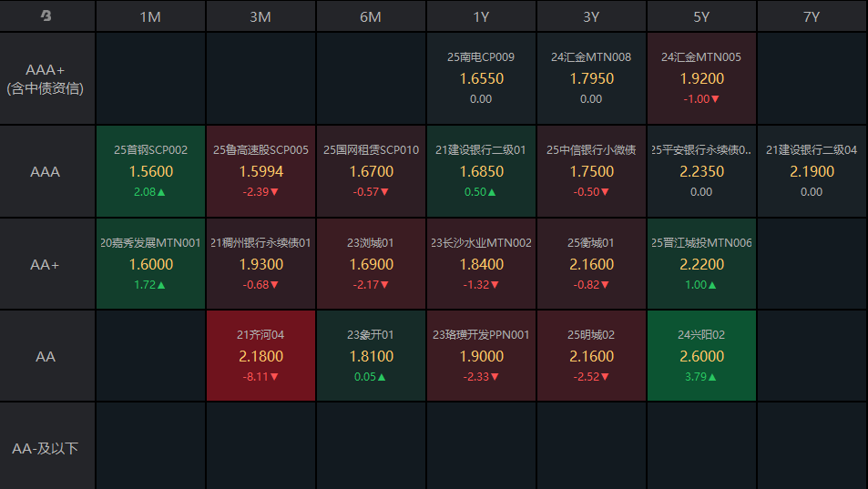
Task: Open the 24汇金MTN008 bond cell
Action: pyautogui.click(x=591, y=78)
